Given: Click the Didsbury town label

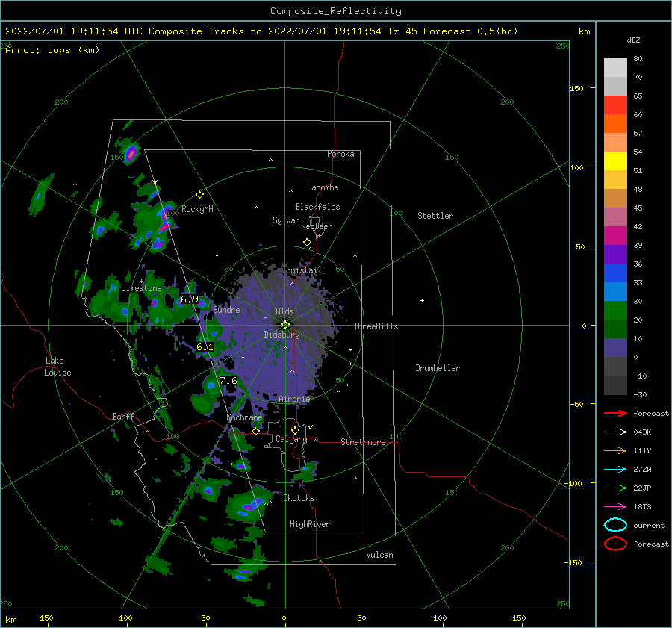Looking at the screenshot, I should tap(281, 335).
